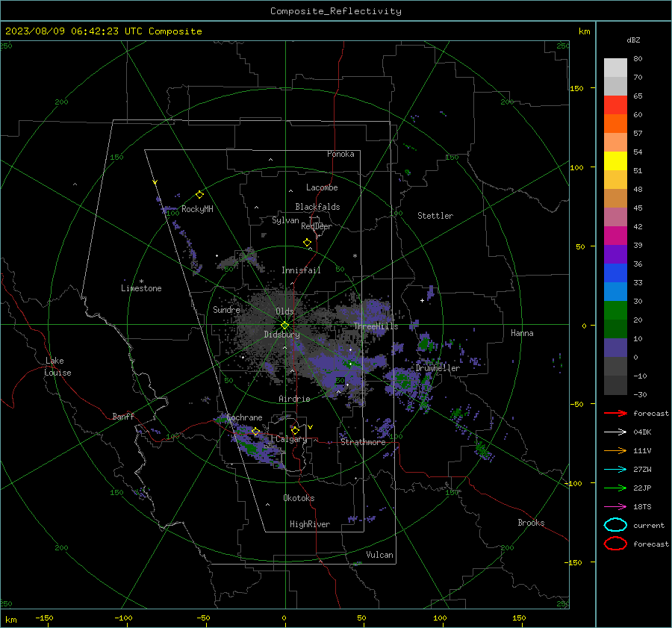Viewport: 672px width, 628px height.
Task: Click the Airdrie city label
Action: 294,399
